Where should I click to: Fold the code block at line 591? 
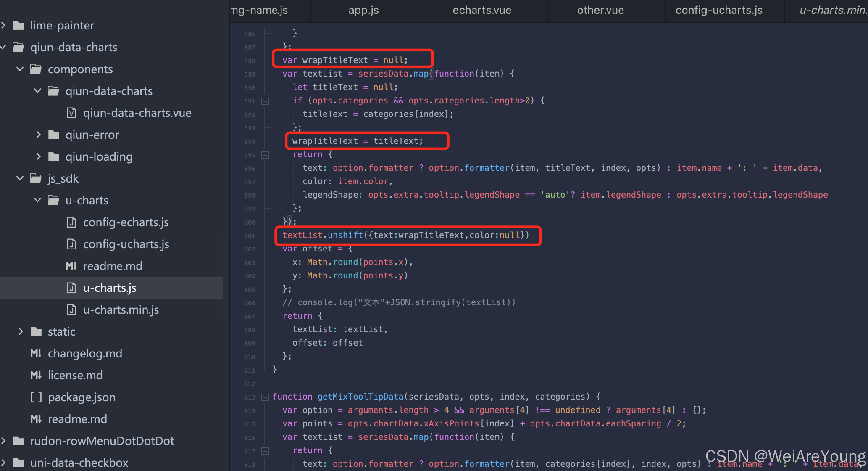(265, 101)
